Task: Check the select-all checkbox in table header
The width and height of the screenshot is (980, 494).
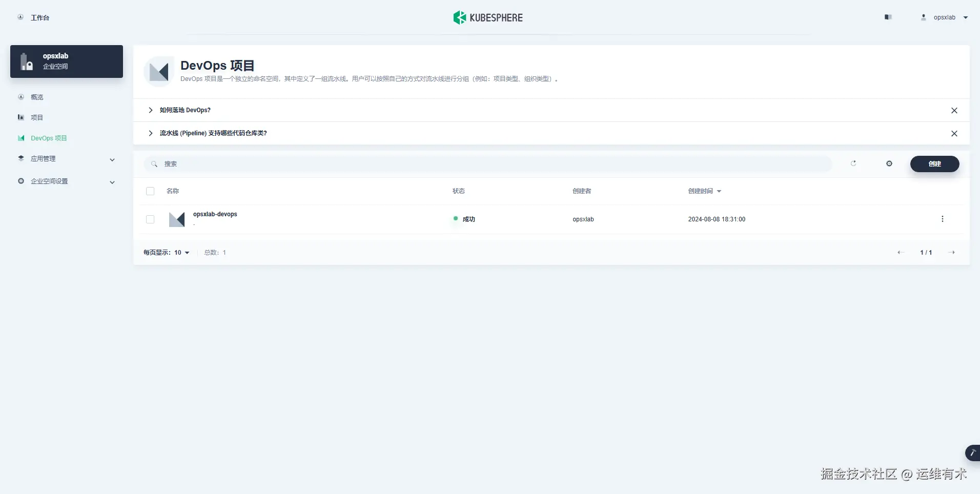Action: 150,191
